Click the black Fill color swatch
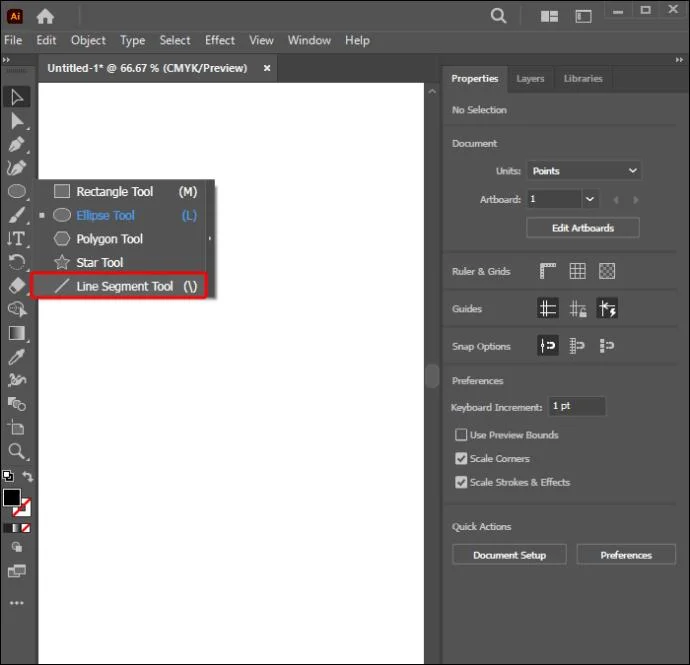Screen dimensions: 690x665 [12, 498]
